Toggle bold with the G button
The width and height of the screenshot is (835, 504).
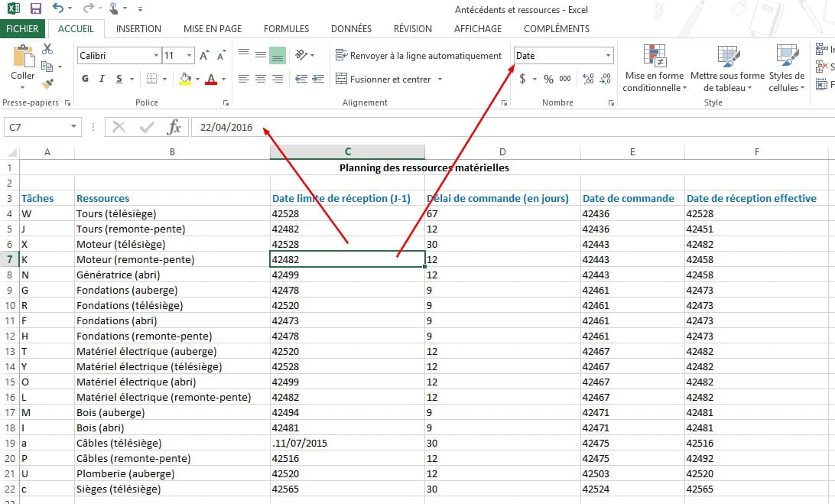(x=85, y=79)
